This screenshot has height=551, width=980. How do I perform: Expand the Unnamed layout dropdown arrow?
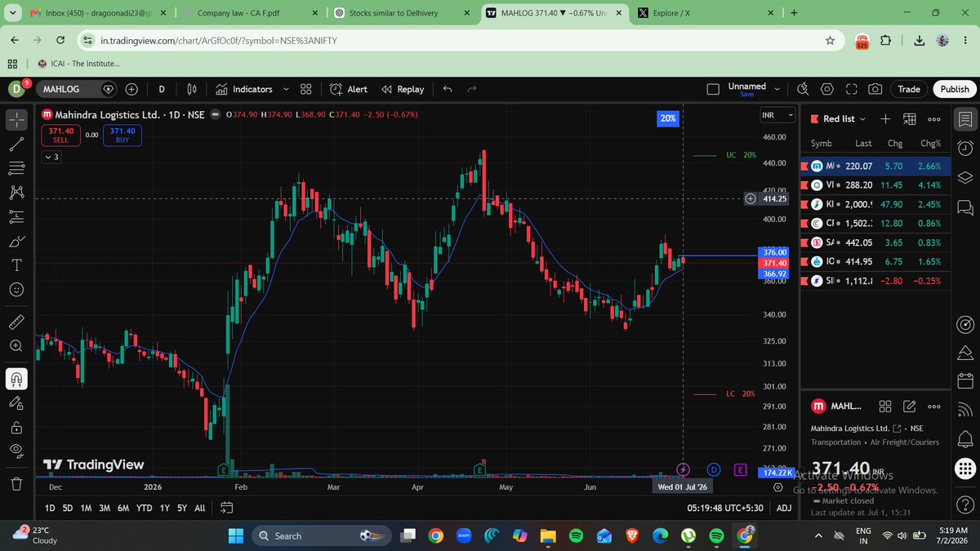pyautogui.click(x=777, y=89)
